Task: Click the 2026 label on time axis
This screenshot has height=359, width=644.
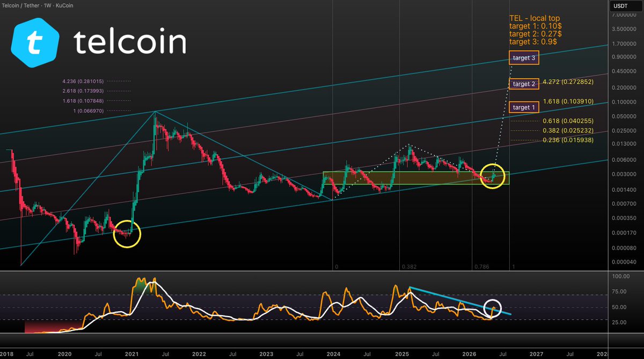Action: point(469,354)
